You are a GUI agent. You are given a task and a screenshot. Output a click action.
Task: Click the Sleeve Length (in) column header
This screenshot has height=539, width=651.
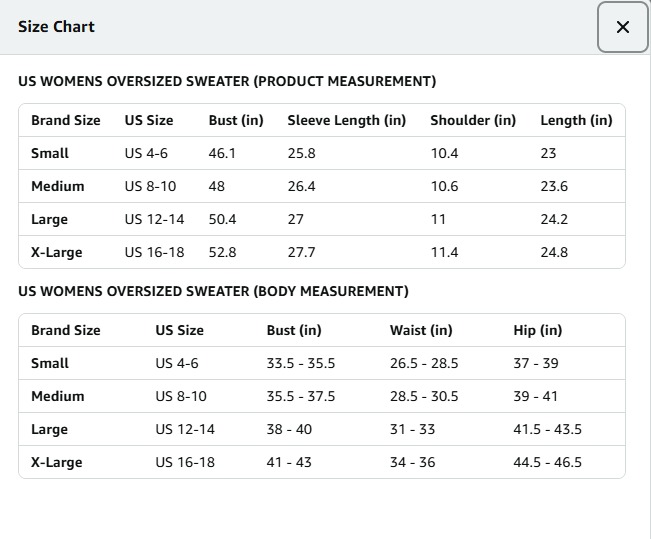[x=346, y=120]
